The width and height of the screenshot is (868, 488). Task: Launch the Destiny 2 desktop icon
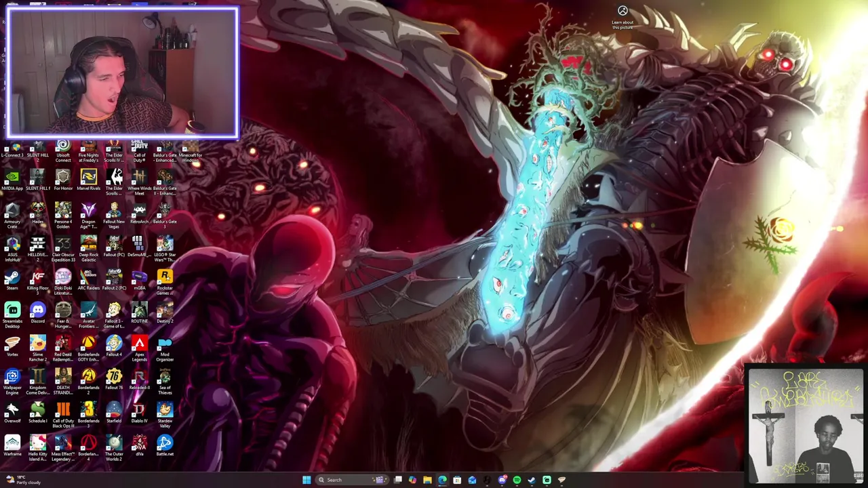click(x=165, y=313)
